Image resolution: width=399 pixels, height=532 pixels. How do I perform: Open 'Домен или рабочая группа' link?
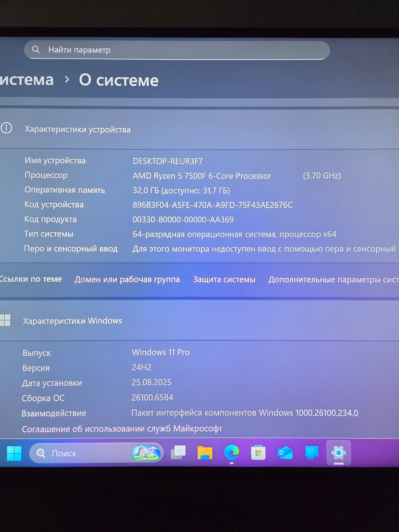(x=127, y=280)
